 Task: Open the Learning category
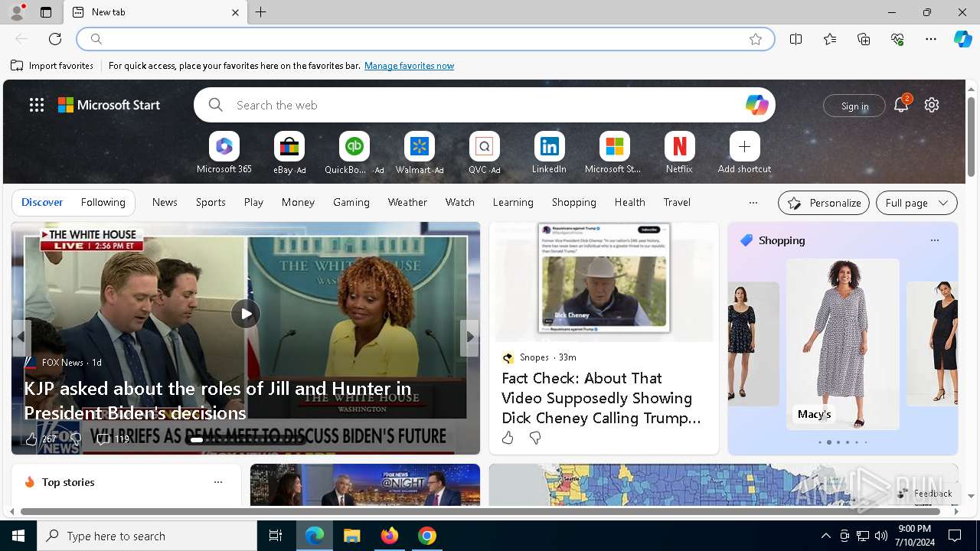coord(513,202)
